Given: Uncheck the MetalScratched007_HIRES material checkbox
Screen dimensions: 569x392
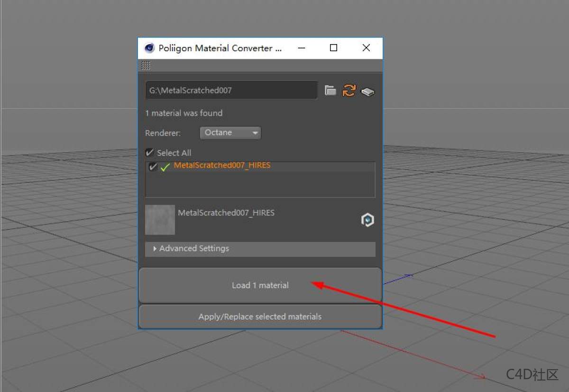Looking at the screenshot, I should [152, 166].
